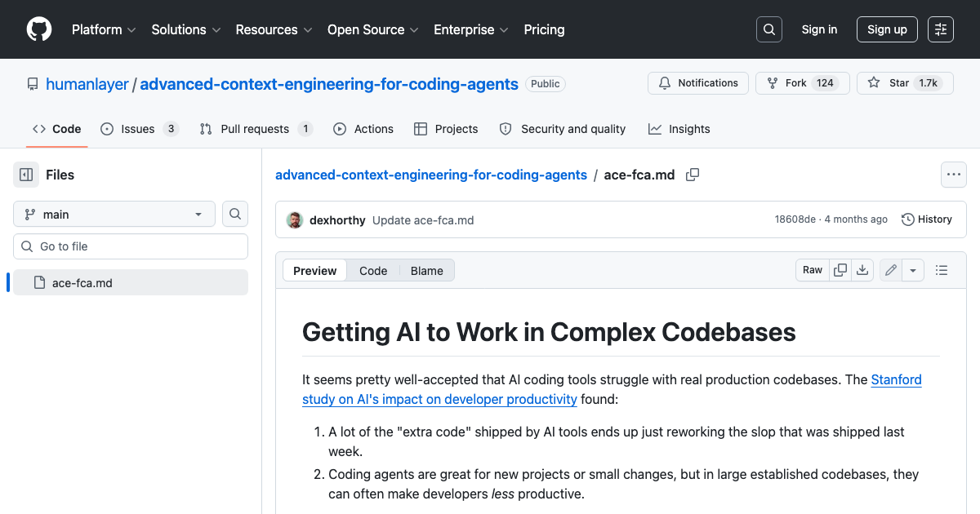Image resolution: width=980 pixels, height=514 pixels.
Task: Open the Stanford study link
Action: click(612, 389)
